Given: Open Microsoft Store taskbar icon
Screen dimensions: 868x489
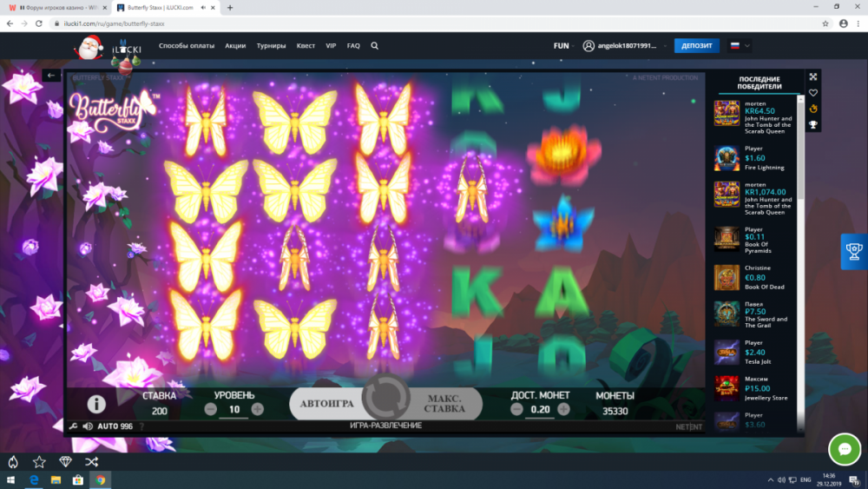Looking at the screenshot, I should pos(78,480).
